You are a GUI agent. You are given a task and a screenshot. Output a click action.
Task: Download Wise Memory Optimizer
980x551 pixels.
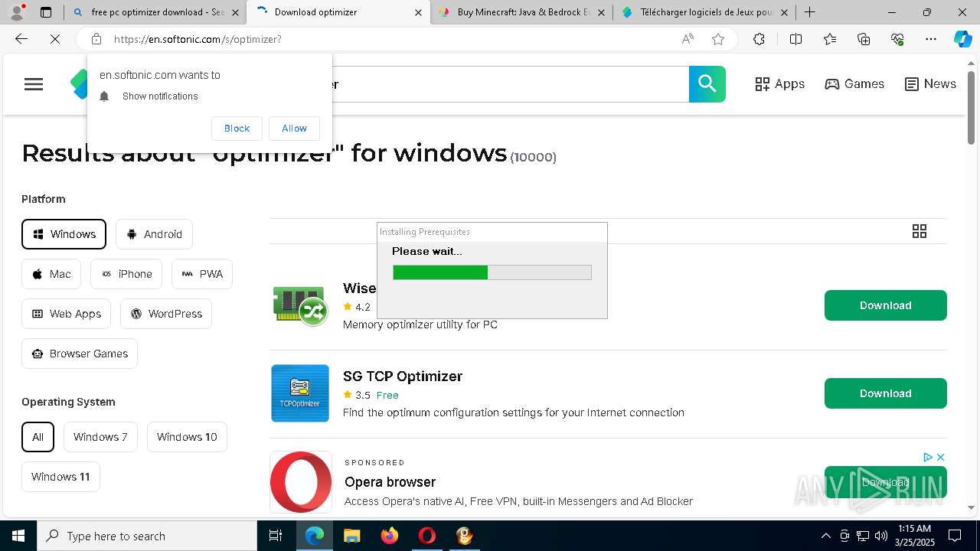[x=886, y=305]
